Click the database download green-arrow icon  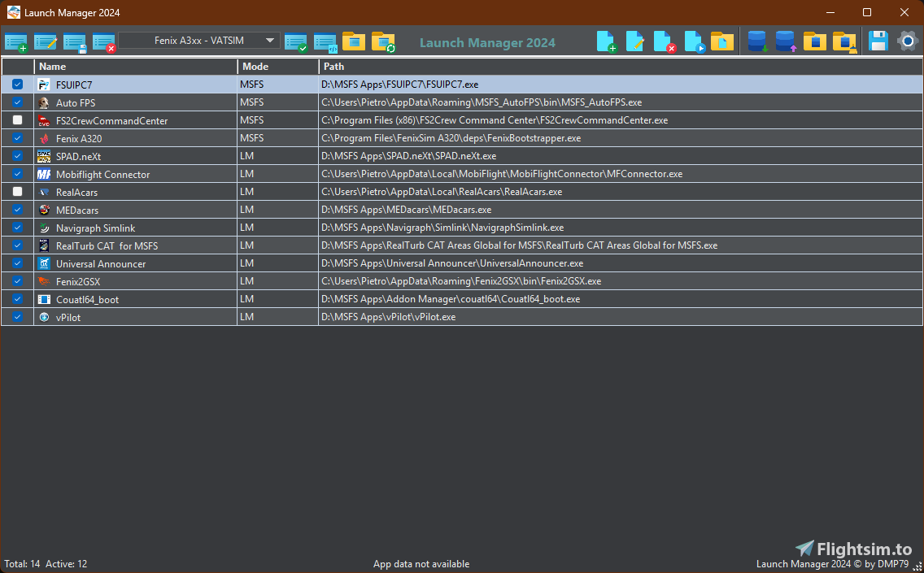(757, 41)
